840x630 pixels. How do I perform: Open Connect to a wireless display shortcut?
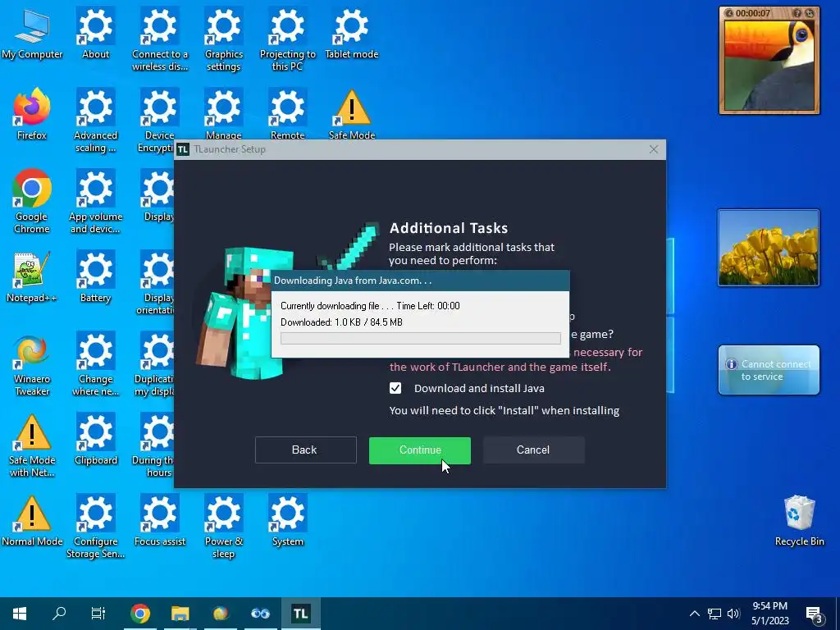[x=160, y=39]
